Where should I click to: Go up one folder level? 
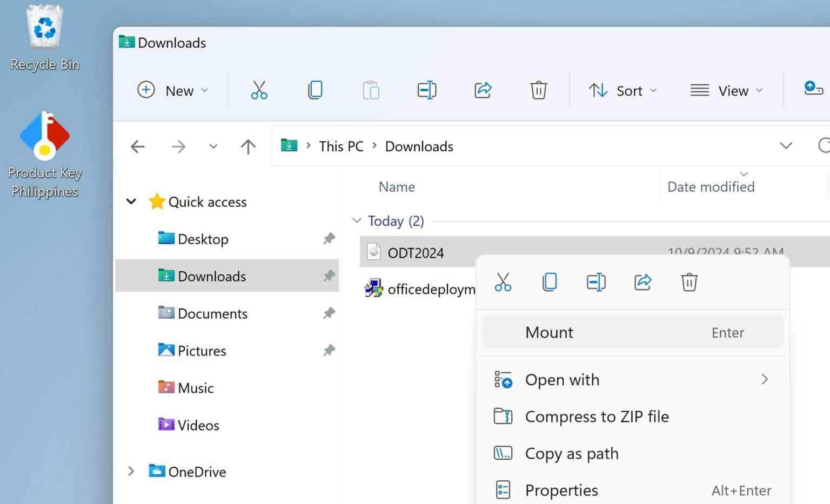[x=248, y=146]
